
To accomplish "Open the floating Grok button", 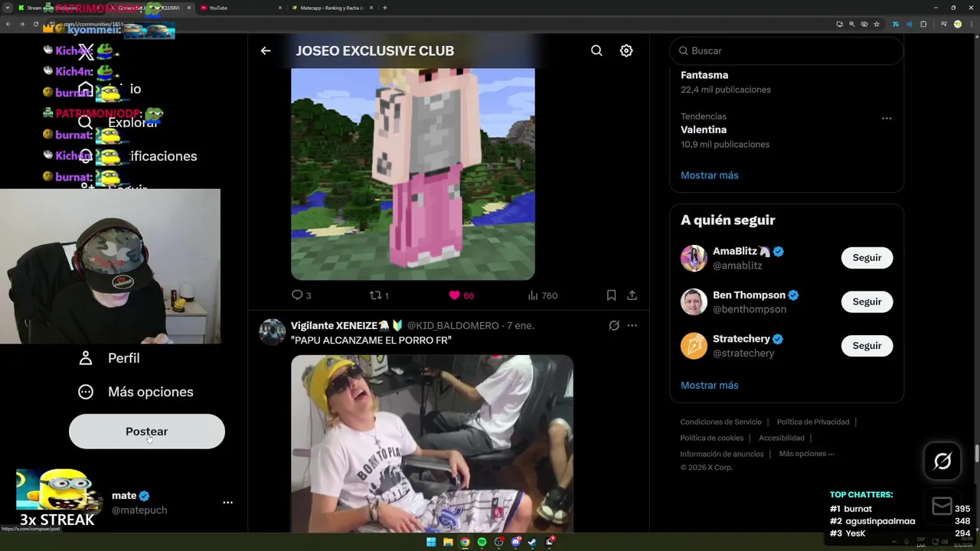I will pos(942,461).
